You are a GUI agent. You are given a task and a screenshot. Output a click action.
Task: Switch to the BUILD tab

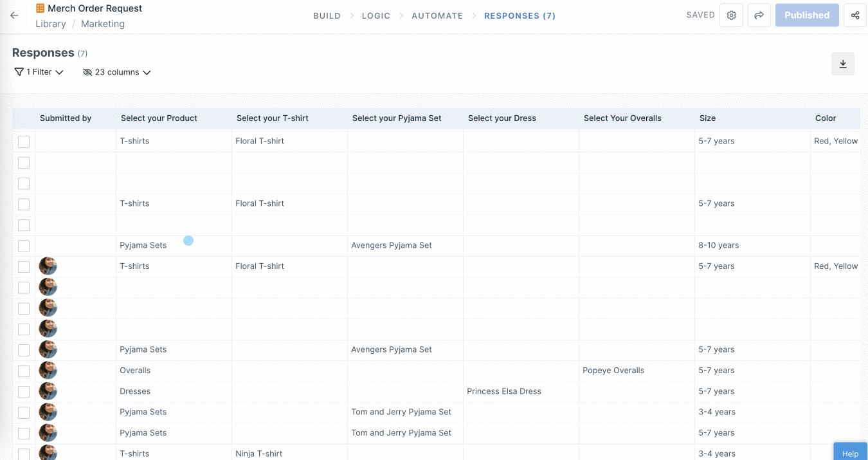[327, 15]
